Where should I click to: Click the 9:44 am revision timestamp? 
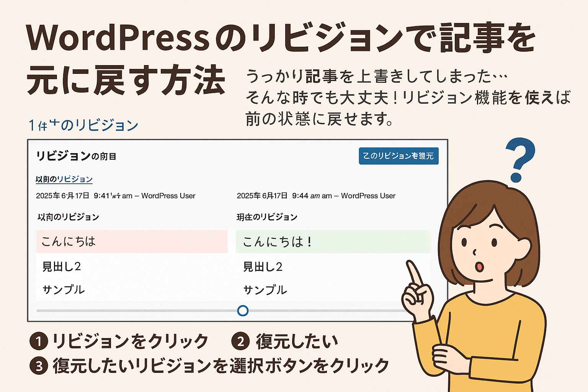316,196
